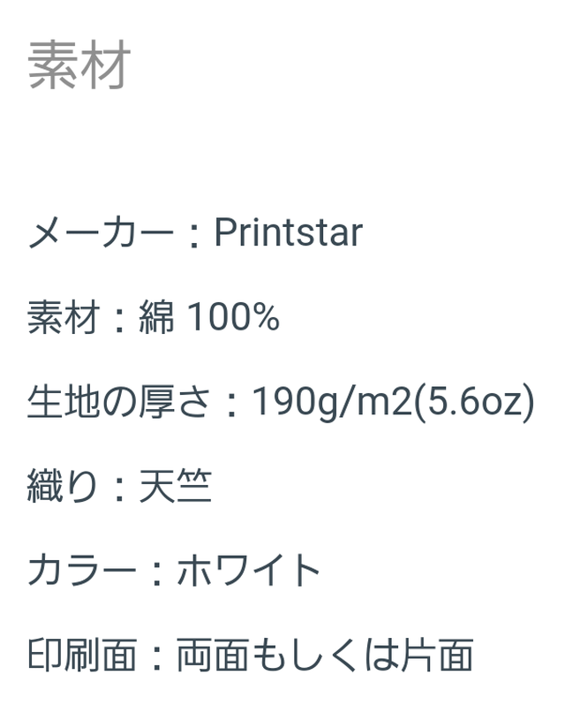
Task: Select the 190g/m2 thickness value
Action: pyautogui.click(x=332, y=402)
